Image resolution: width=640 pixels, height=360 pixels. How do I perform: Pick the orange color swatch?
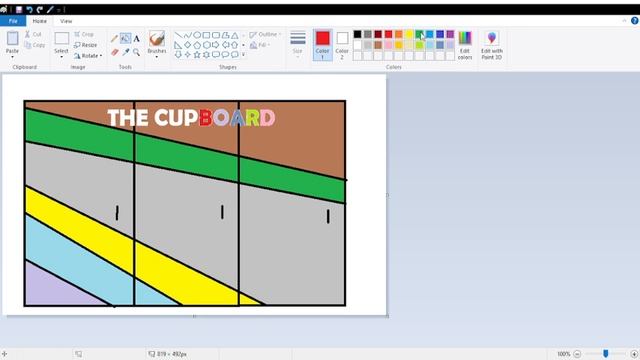pyautogui.click(x=399, y=34)
